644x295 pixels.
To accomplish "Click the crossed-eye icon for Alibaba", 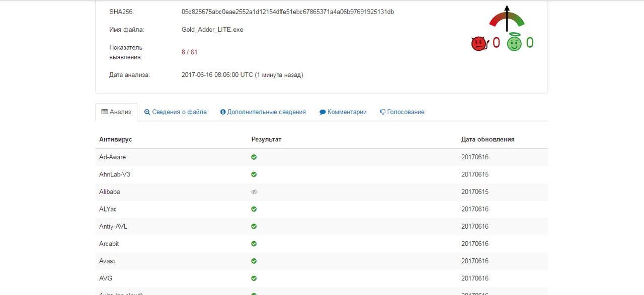I will [255, 192].
